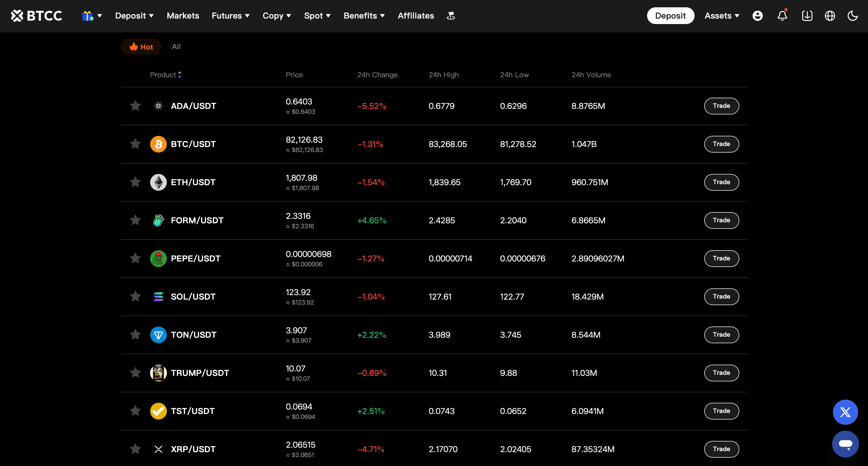Select the Hot tab
Viewport: 868px width, 466px height.
141,47
